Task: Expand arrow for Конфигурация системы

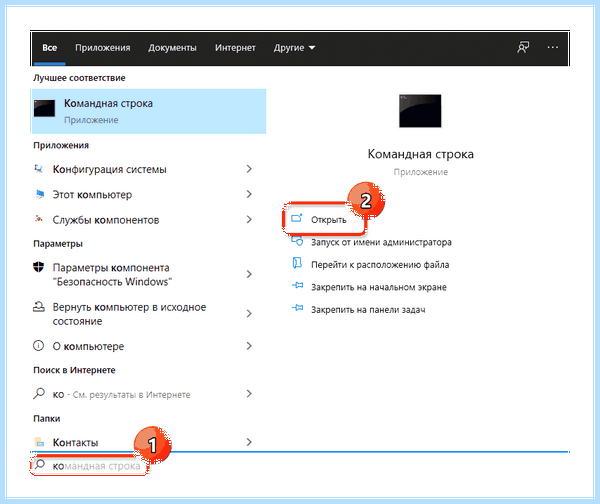Action: click(249, 169)
